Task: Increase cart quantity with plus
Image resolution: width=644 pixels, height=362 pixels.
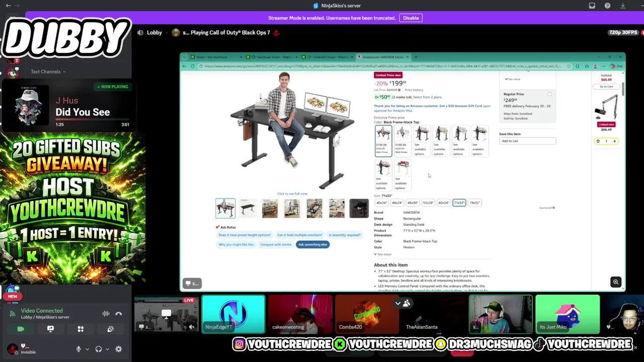Action: (x=614, y=141)
